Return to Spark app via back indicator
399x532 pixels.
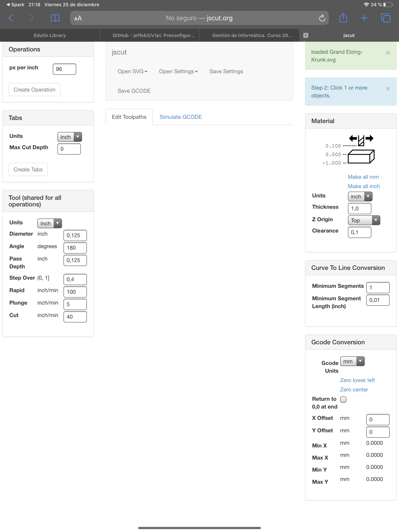15,4
